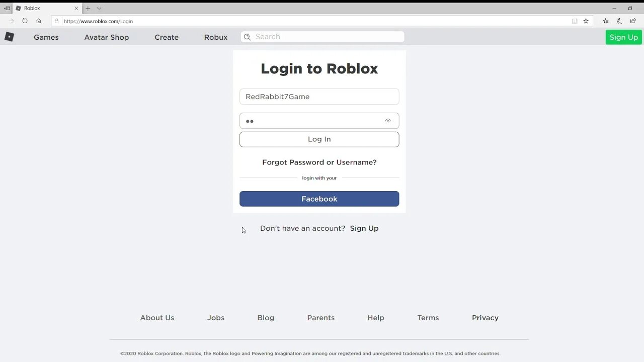Click the site padlock security icon

pos(56,21)
